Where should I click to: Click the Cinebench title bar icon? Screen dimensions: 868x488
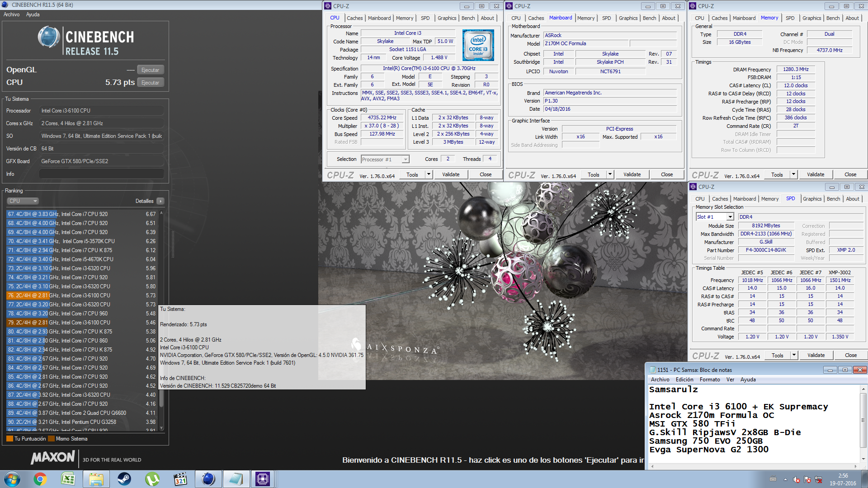[x=5, y=5]
